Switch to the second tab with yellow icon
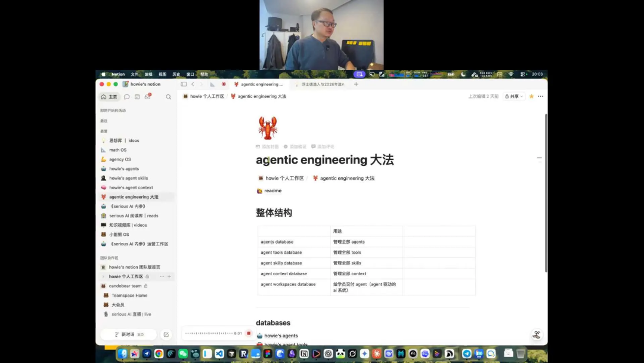 320,84
